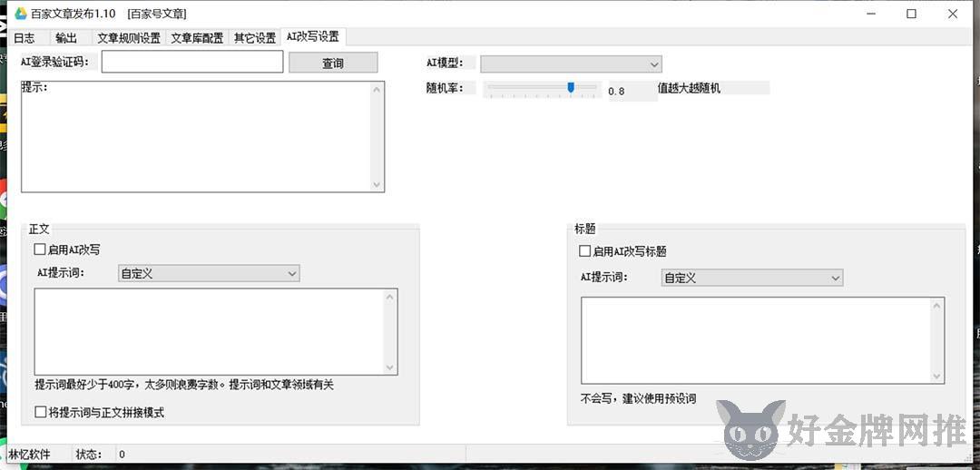Click down arrow of 正文 prompt scrollbar
The height and width of the screenshot is (470, 980).
[390, 367]
